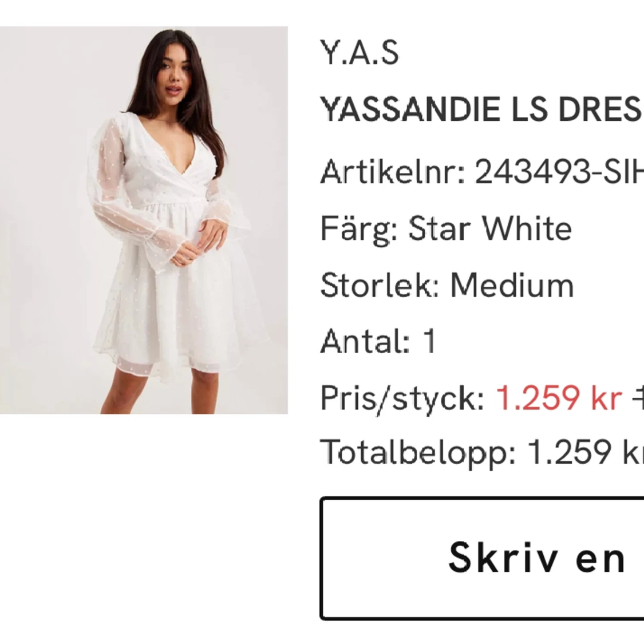644x644 pixels.
Task: Click the struck-through original price
Action: tap(638, 398)
